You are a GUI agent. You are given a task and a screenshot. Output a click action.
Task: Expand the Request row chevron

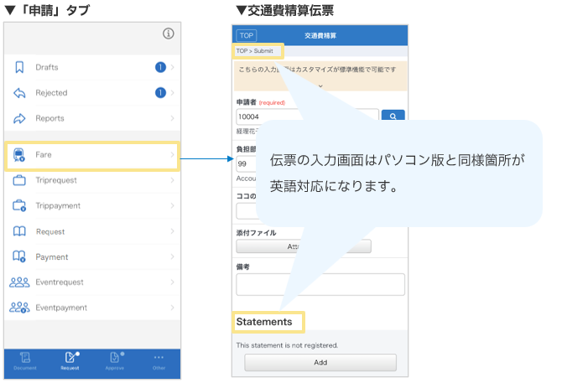coord(172,231)
